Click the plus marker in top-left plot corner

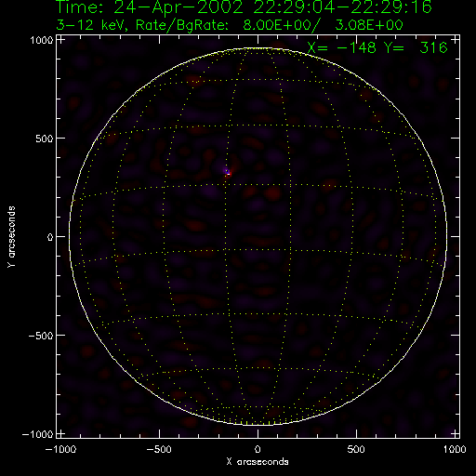pyautogui.click(x=61, y=40)
